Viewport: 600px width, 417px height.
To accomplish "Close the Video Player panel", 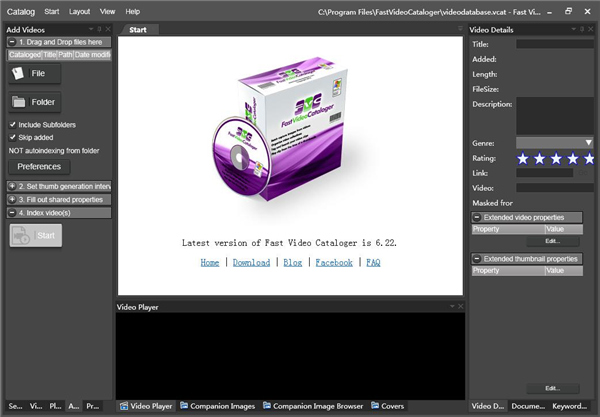I will (461, 306).
